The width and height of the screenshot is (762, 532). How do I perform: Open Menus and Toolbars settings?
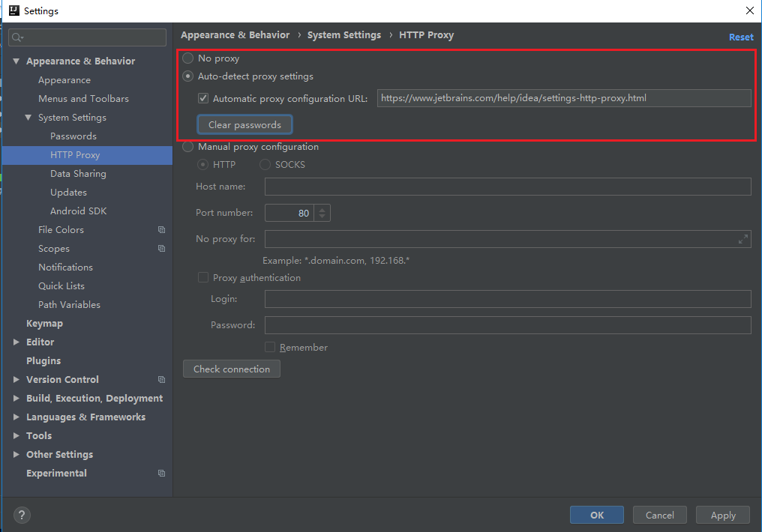pyautogui.click(x=83, y=99)
